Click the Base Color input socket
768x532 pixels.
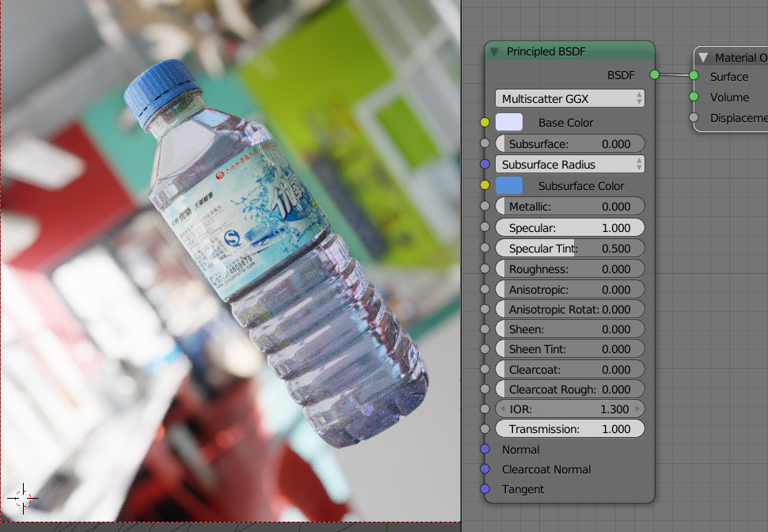coord(485,123)
